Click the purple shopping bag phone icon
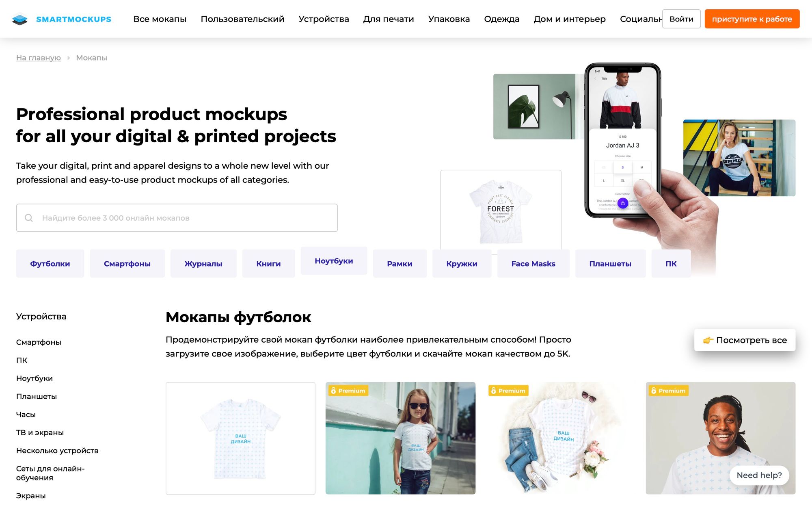Screen dimensions: 812x508 click(622, 203)
